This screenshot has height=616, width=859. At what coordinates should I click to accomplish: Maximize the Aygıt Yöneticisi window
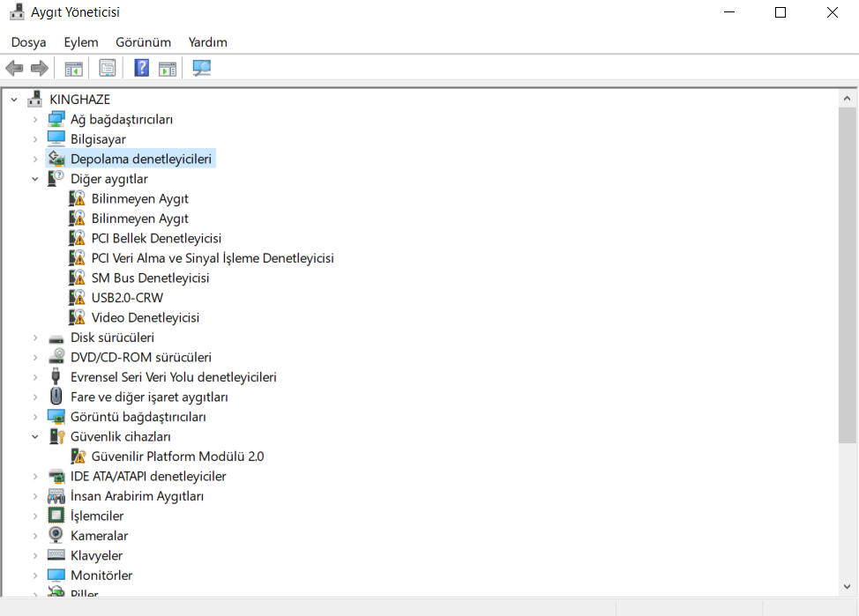click(781, 12)
